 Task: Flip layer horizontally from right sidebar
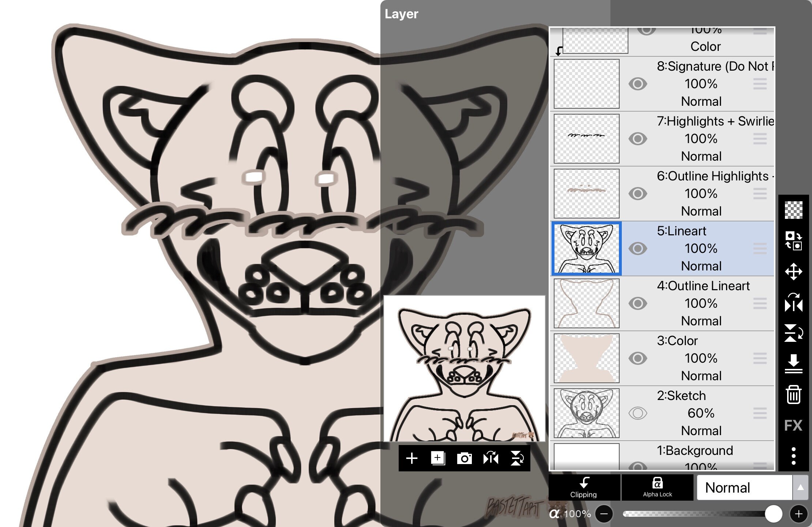(x=793, y=302)
